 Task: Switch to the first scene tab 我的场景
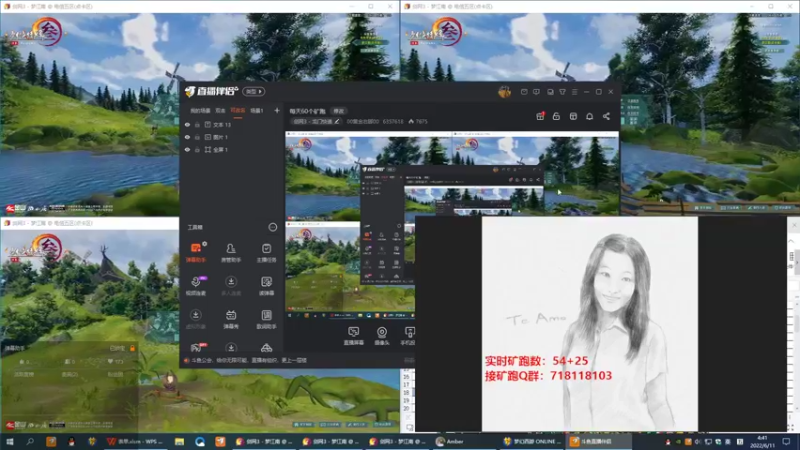(200, 110)
